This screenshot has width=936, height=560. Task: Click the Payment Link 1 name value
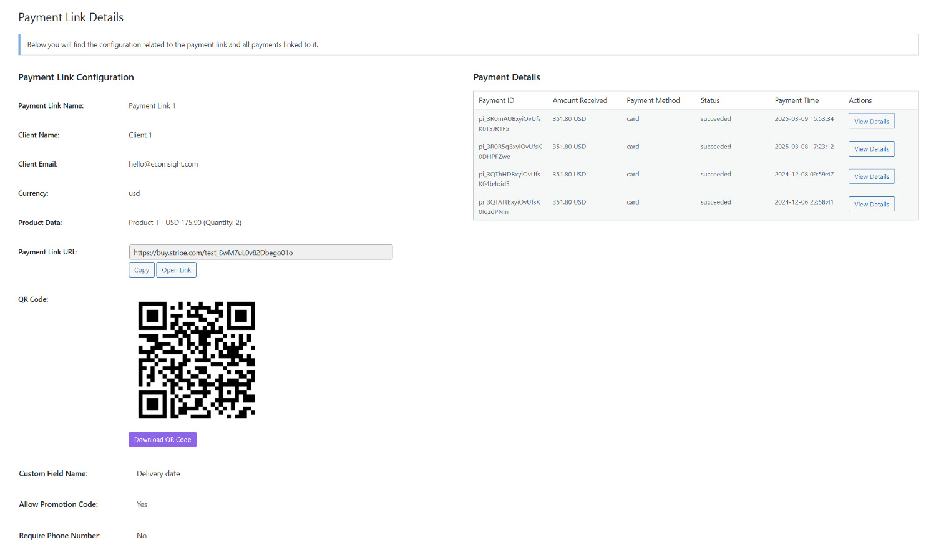coord(152,105)
